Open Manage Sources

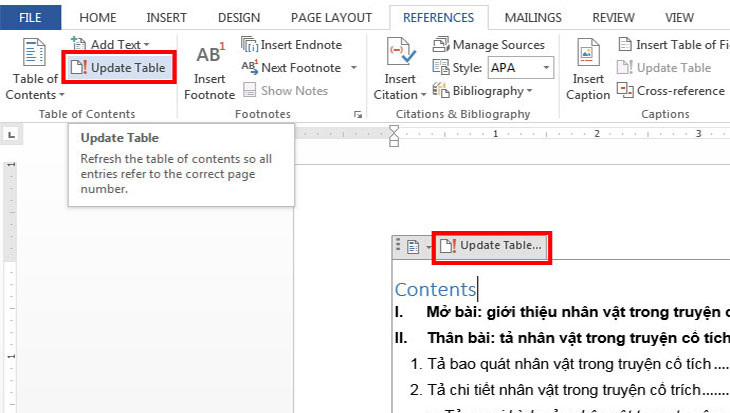click(x=488, y=45)
